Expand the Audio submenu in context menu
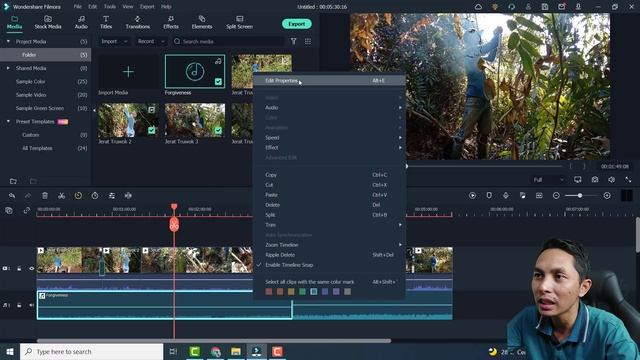This screenshot has width=640, height=360. pyautogui.click(x=329, y=107)
